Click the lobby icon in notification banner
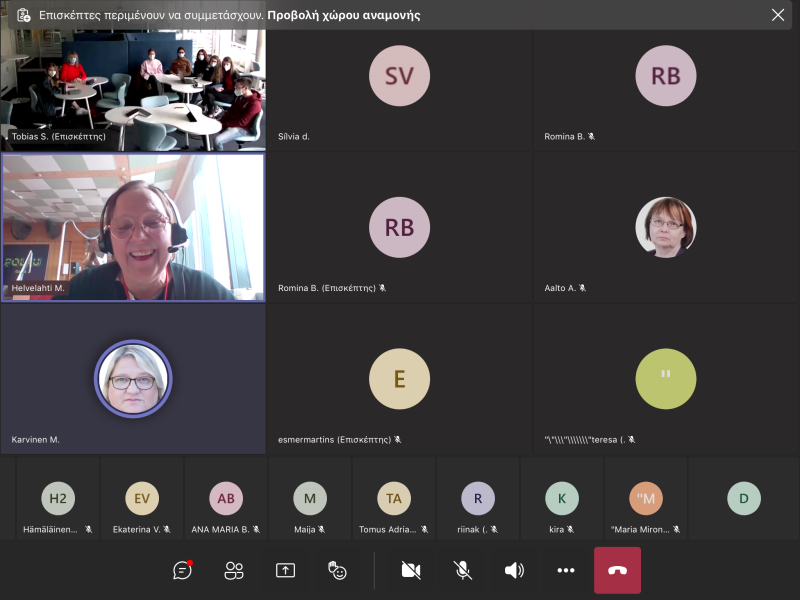 tap(23, 15)
